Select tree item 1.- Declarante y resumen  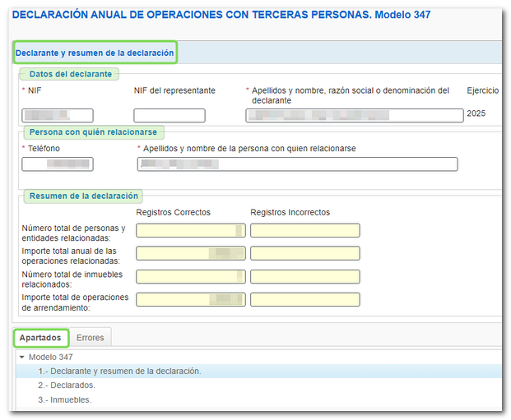[119, 371]
